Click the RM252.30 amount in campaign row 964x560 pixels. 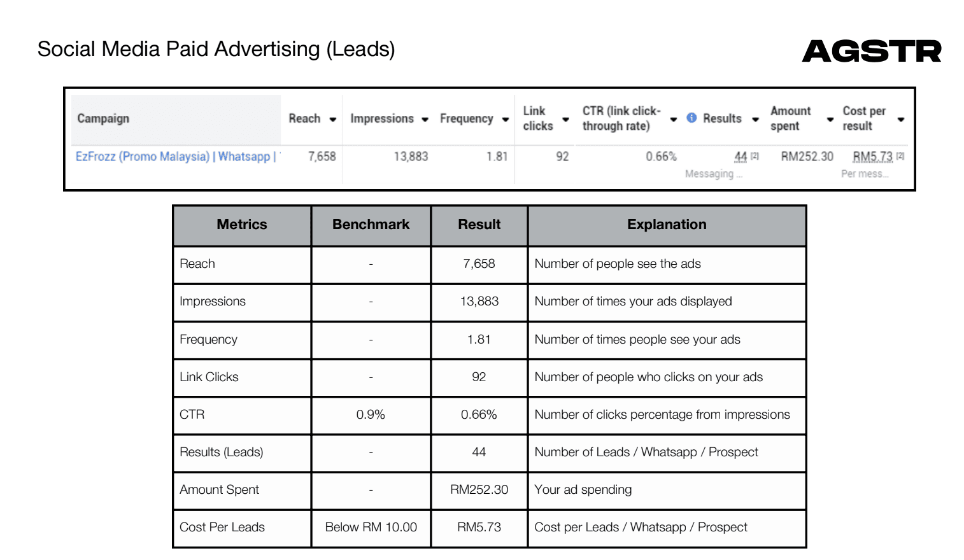807,157
